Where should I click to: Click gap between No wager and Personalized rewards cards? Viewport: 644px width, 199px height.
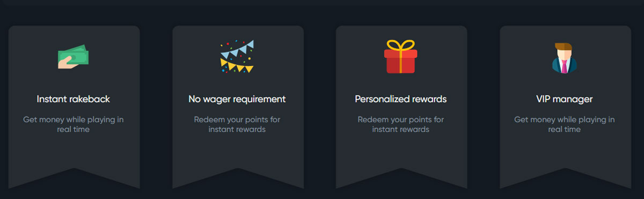[320, 107]
